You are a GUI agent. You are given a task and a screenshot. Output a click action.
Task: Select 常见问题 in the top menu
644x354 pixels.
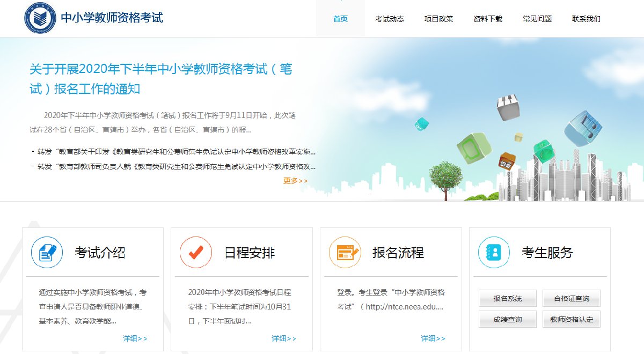(x=537, y=19)
